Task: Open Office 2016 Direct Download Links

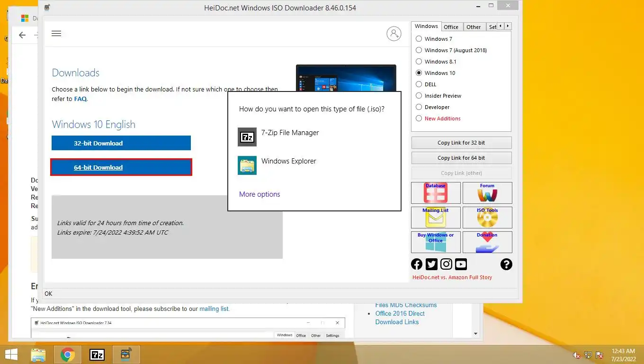Action: tap(400, 318)
